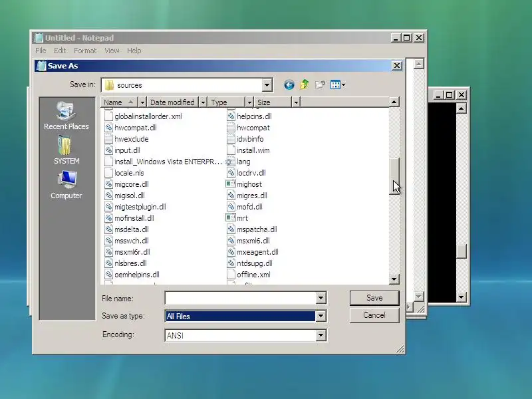The height and width of the screenshot is (399, 532).
Task: Select the lang settings file icon
Action: point(231,162)
